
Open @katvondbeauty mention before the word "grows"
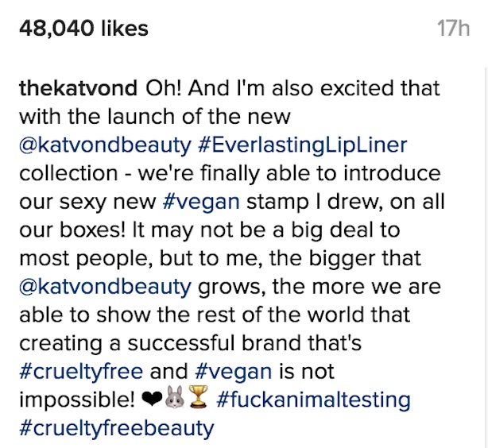pos(105,287)
